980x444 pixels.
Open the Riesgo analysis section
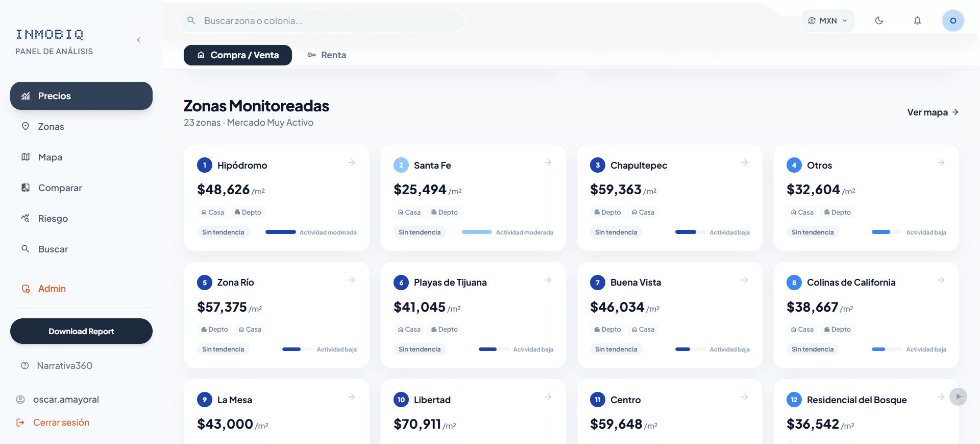[x=53, y=219]
